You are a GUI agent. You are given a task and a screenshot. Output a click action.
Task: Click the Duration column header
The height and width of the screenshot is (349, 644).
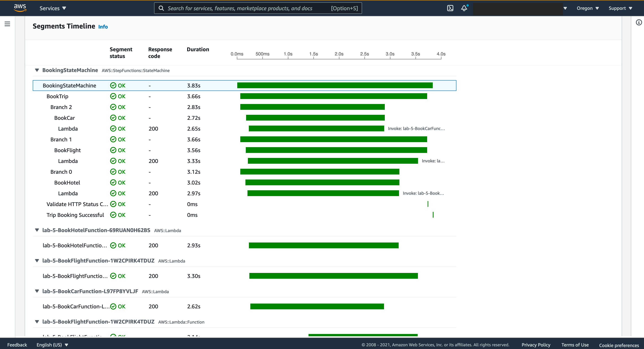[198, 49]
